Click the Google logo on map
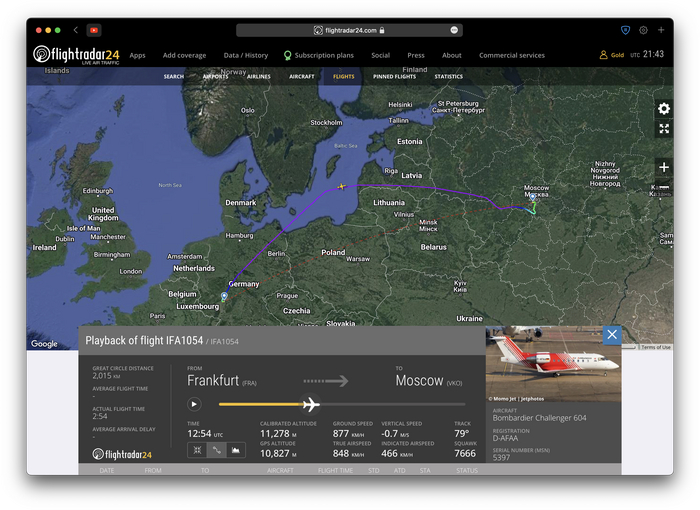Screen dimensions: 700x510 coord(44,343)
